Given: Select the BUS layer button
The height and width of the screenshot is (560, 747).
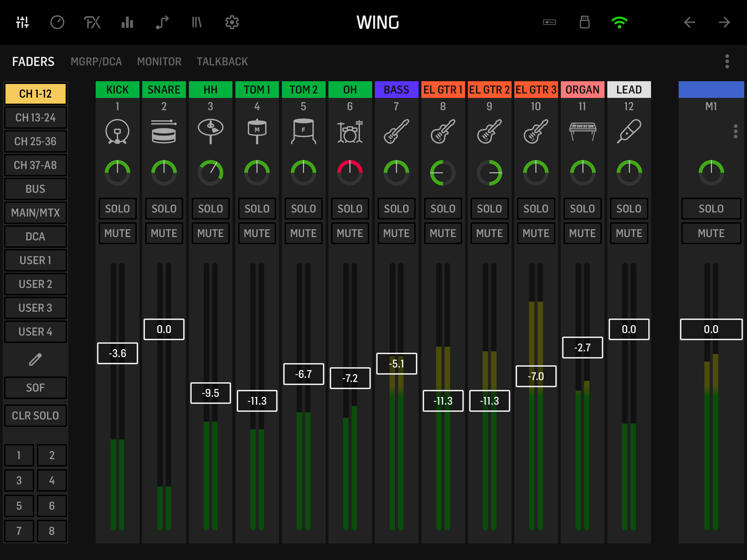Looking at the screenshot, I should click(x=36, y=189).
